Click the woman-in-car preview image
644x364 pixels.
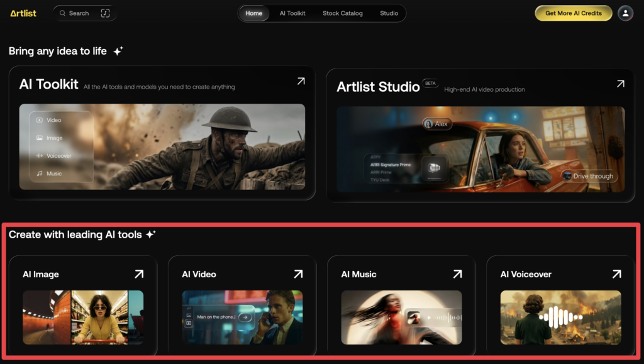480,150
